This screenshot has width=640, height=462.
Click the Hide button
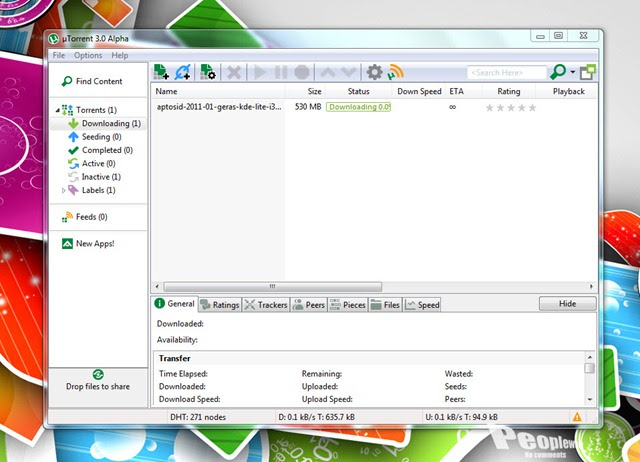click(567, 304)
